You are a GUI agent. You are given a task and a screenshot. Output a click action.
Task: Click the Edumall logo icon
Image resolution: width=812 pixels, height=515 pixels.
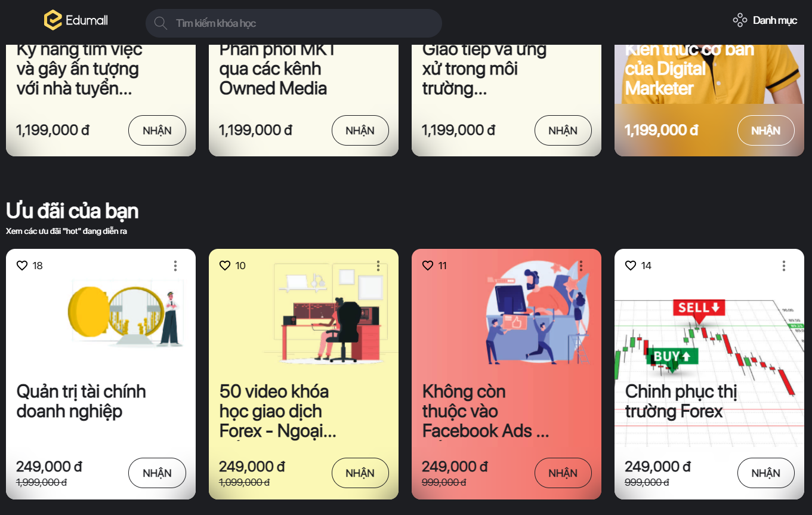(x=53, y=20)
